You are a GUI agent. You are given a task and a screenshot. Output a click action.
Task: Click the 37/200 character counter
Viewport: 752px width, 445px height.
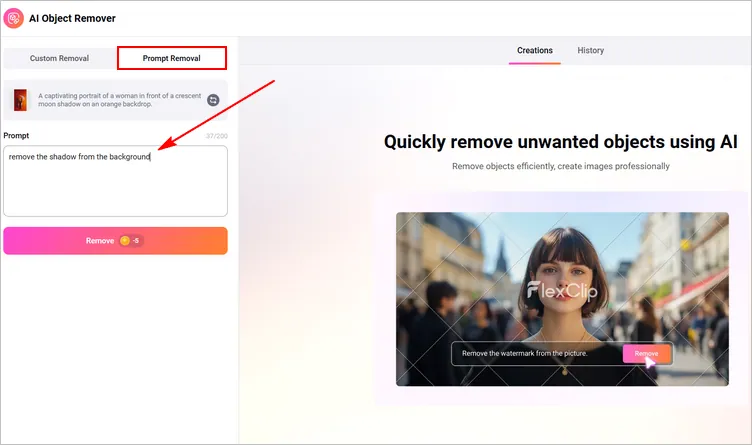(216, 136)
